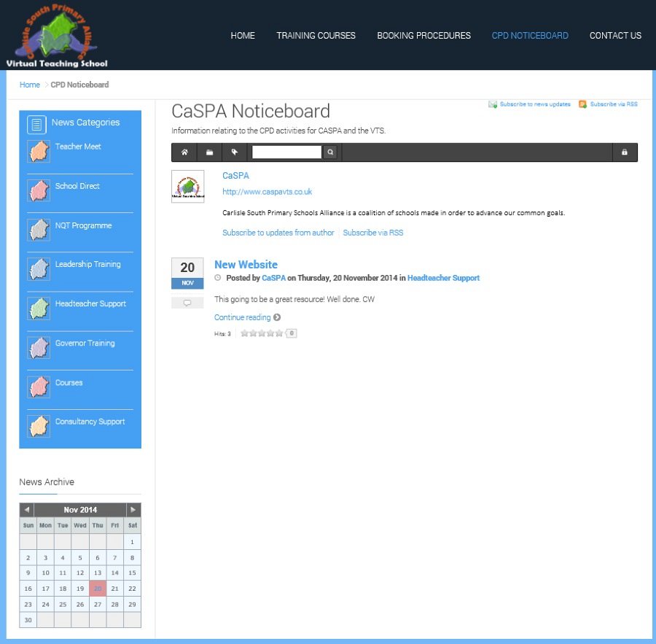Select highlighted day 20 in the calendar
The image size is (656, 644).
(98, 589)
